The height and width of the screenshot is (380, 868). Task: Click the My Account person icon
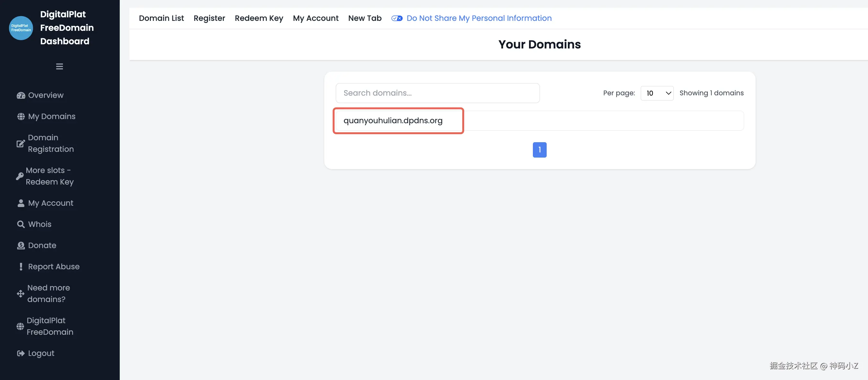pyautogui.click(x=21, y=203)
